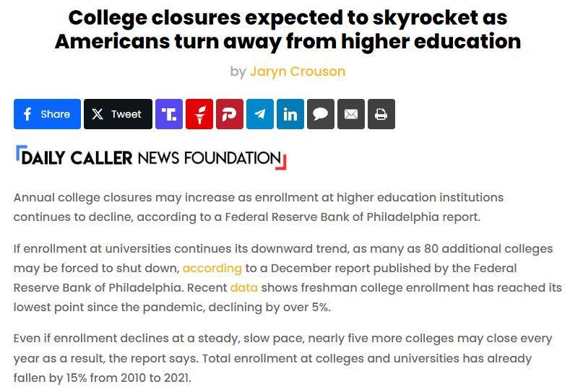Share via the Parler icon

(230, 114)
